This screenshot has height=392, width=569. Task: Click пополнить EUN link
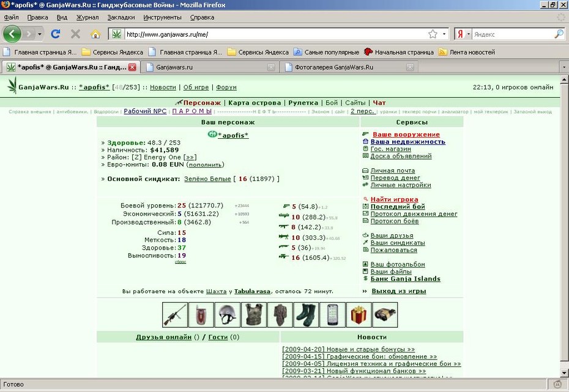(205, 165)
